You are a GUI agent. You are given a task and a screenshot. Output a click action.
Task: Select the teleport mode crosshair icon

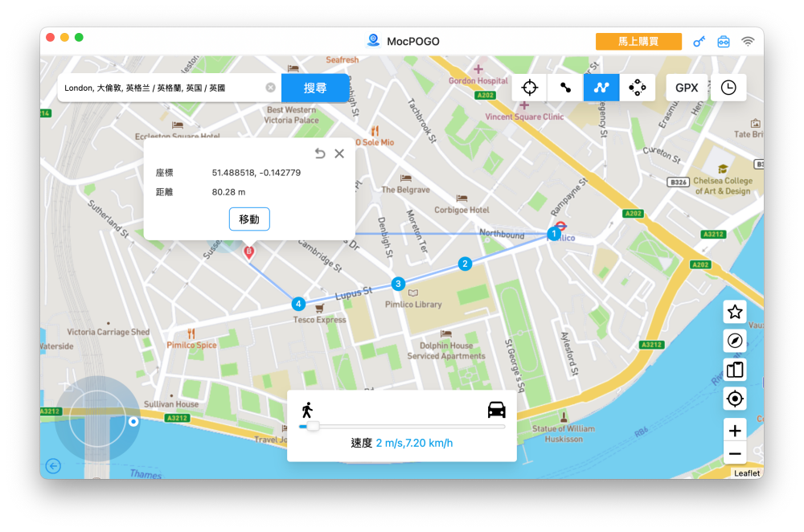(530, 88)
